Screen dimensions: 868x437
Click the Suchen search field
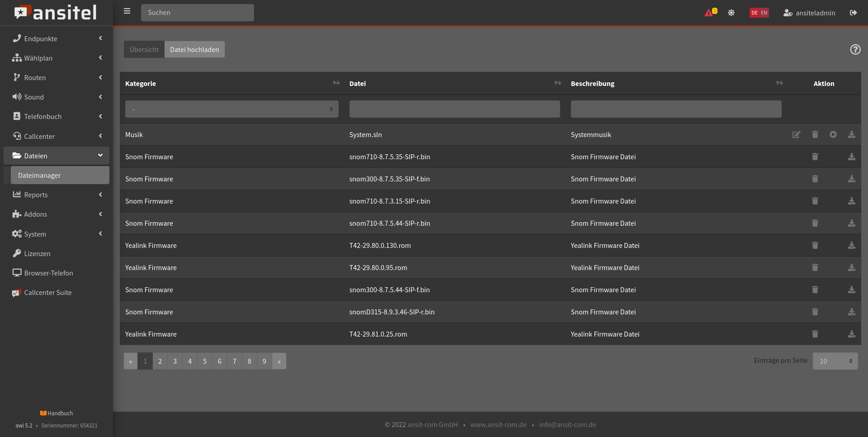click(197, 13)
